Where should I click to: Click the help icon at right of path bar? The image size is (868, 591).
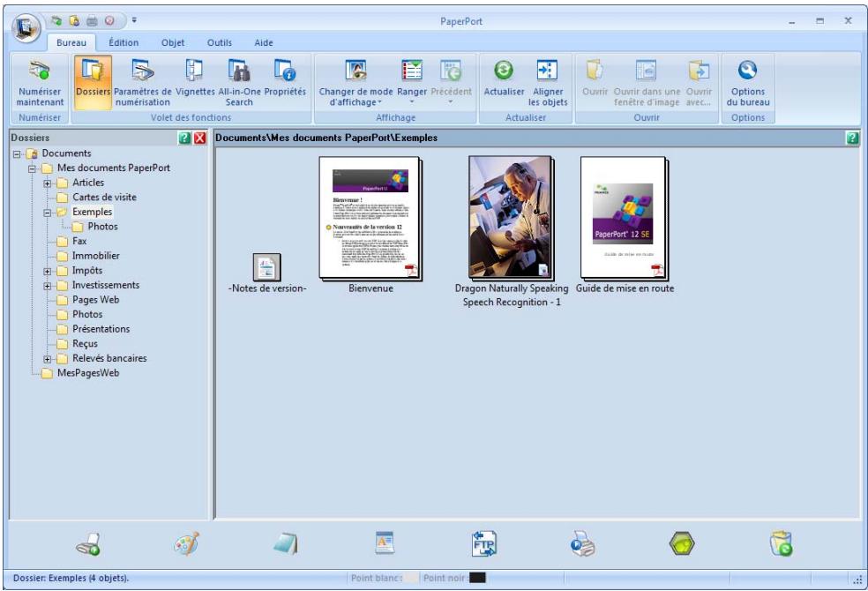[852, 138]
